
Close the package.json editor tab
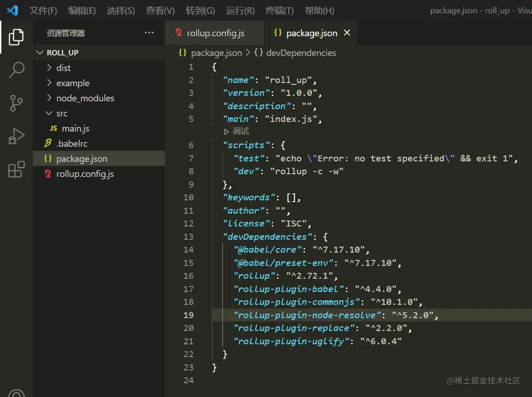click(x=347, y=33)
